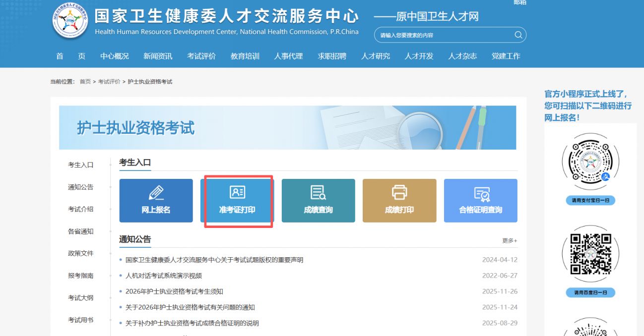Open 更多+ to see all notices

[510, 240]
